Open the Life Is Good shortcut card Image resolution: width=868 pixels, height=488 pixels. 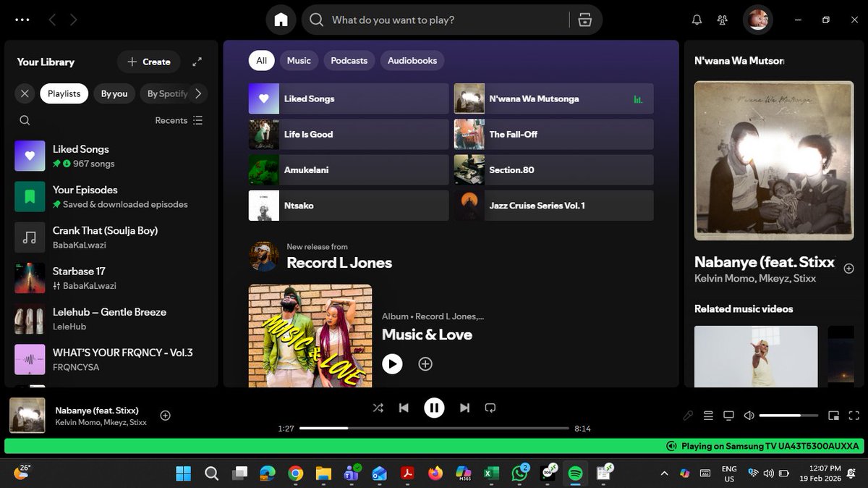tap(349, 134)
